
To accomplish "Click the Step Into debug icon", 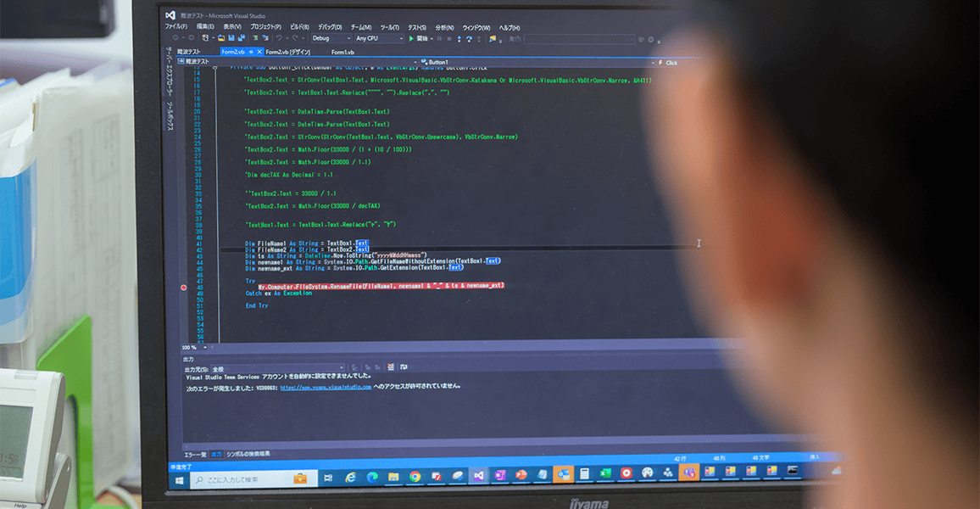I will click(459, 39).
